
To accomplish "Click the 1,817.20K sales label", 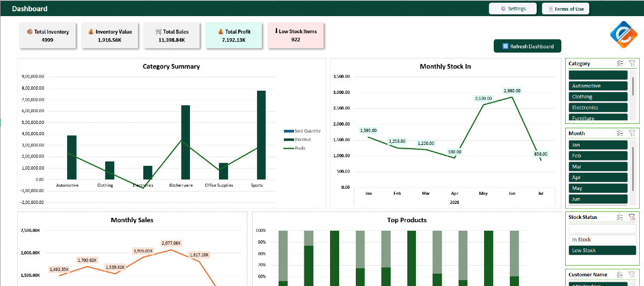I will pos(199,255).
